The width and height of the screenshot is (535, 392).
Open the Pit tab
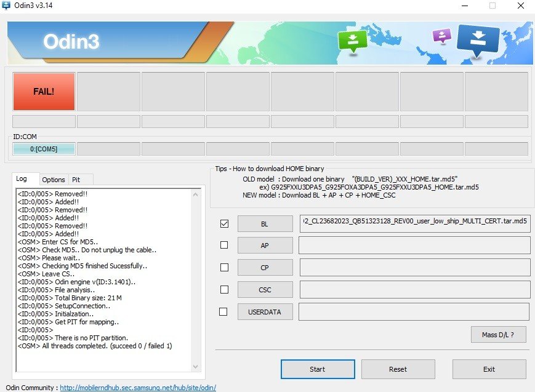click(x=76, y=180)
